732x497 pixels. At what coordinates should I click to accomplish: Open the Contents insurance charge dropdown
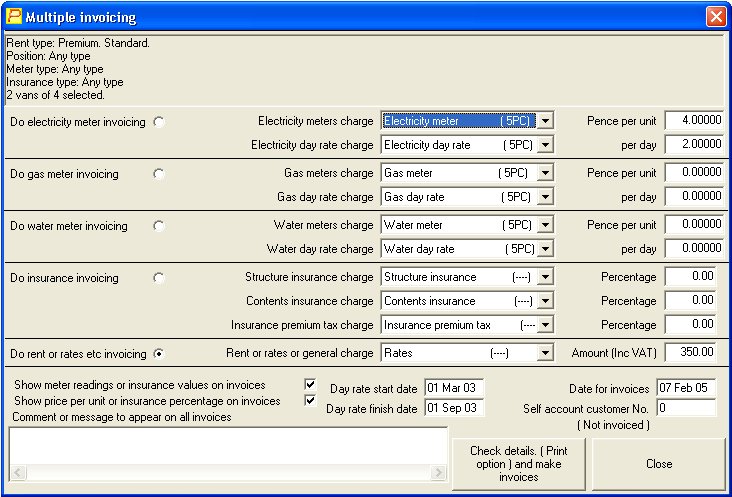tap(545, 301)
